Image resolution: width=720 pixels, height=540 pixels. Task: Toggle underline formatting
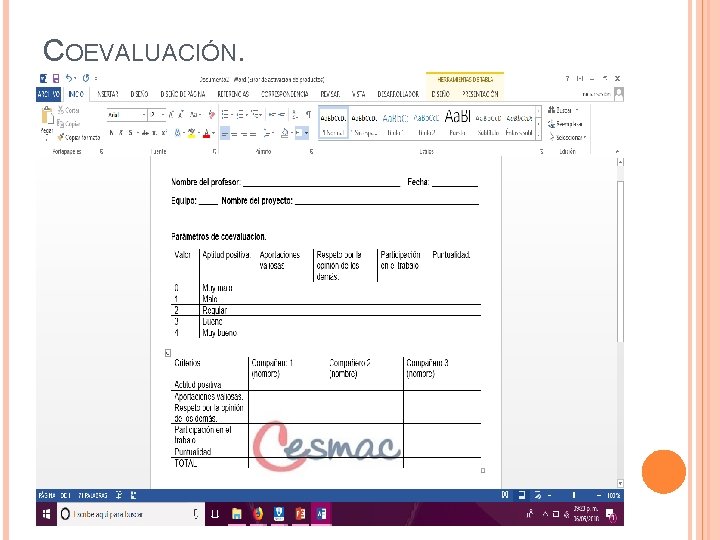(130, 133)
